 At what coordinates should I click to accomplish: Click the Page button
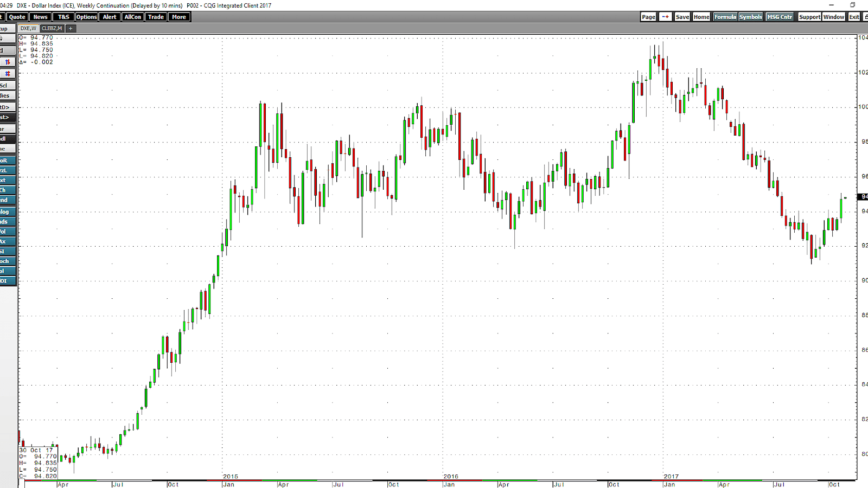(649, 17)
